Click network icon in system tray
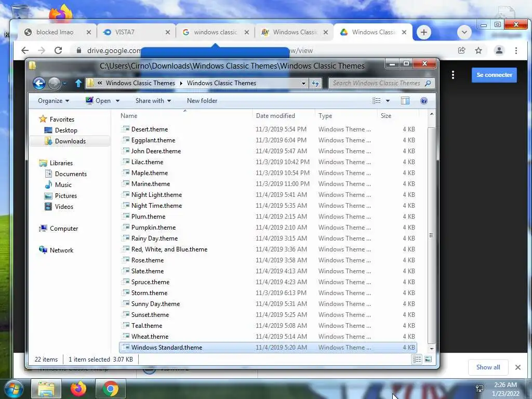This screenshot has height=399, width=532. click(x=480, y=389)
